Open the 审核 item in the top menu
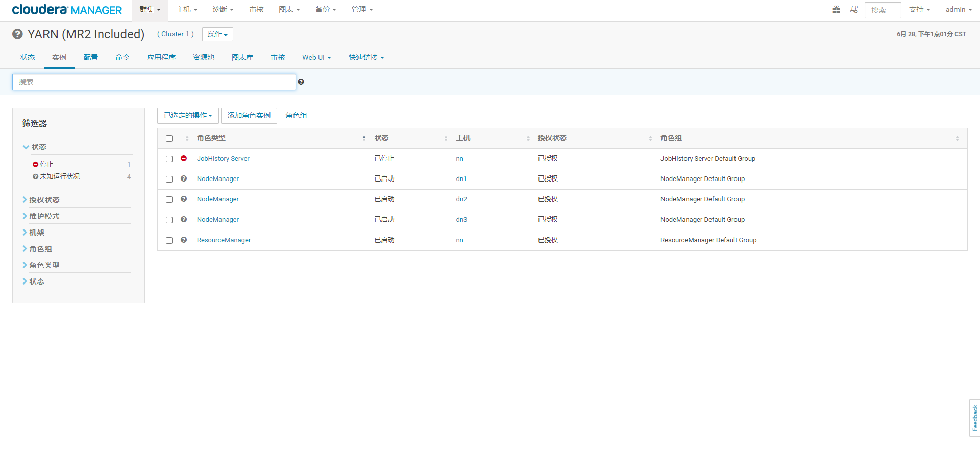 (256, 10)
